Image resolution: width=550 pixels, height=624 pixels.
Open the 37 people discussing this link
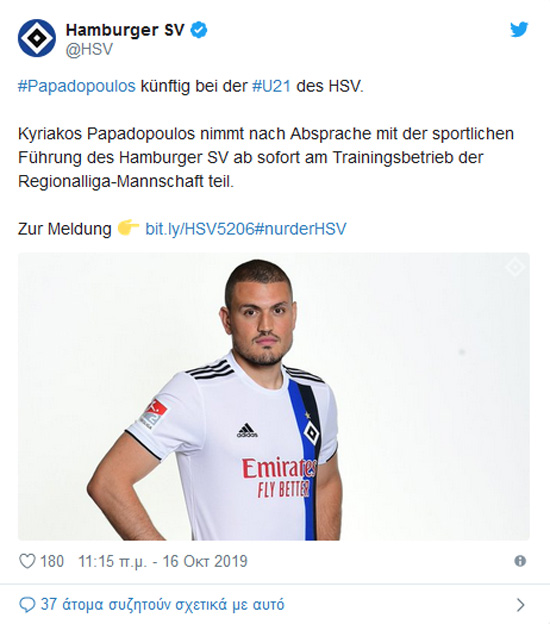point(162,605)
